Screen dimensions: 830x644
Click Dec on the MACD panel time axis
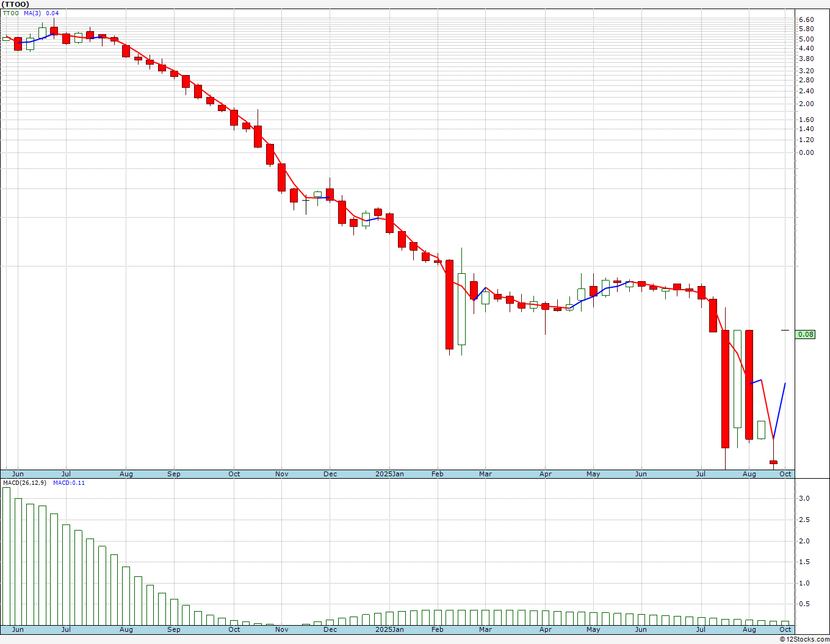tap(330, 629)
